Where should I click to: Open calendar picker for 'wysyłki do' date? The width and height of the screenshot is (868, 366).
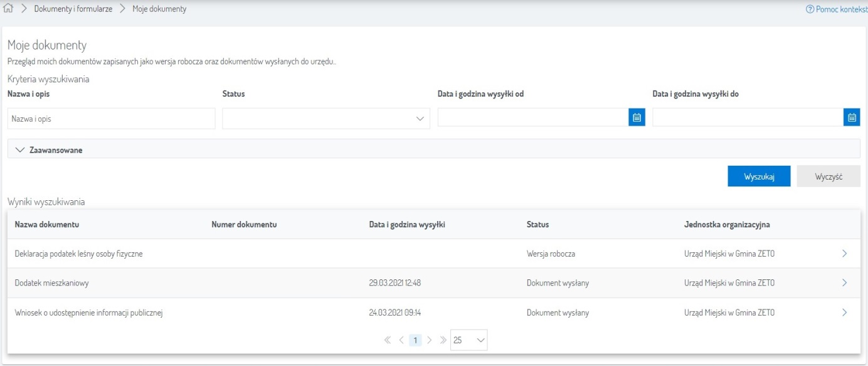(852, 117)
